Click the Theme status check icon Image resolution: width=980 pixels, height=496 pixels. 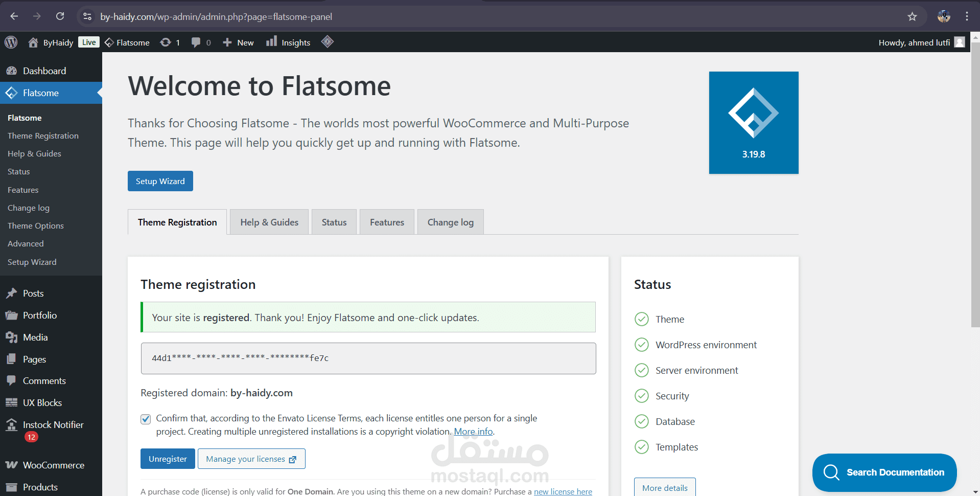(642, 319)
